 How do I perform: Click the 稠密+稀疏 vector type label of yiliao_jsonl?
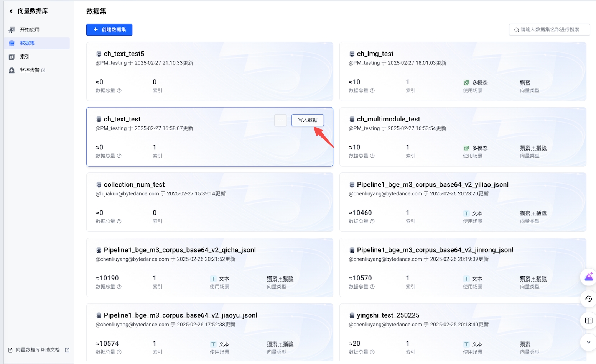533,213
